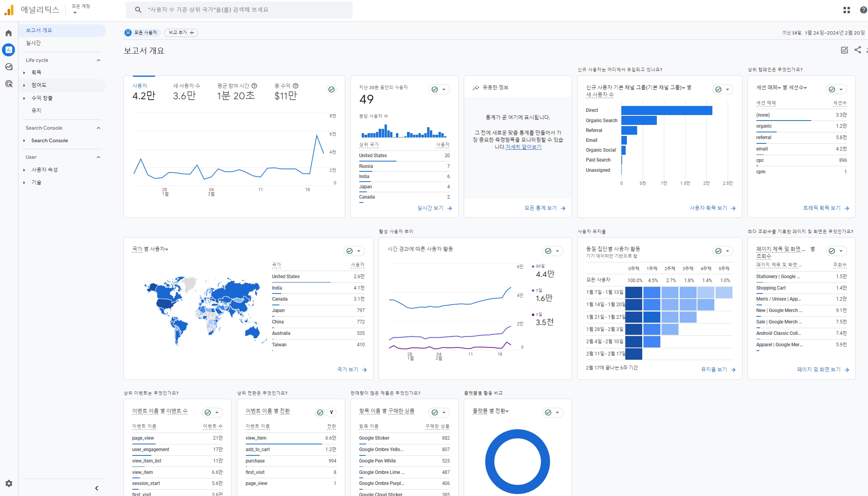Select the 실시간 report in sidebar
Screen dimensions: 868x496
point(33,43)
